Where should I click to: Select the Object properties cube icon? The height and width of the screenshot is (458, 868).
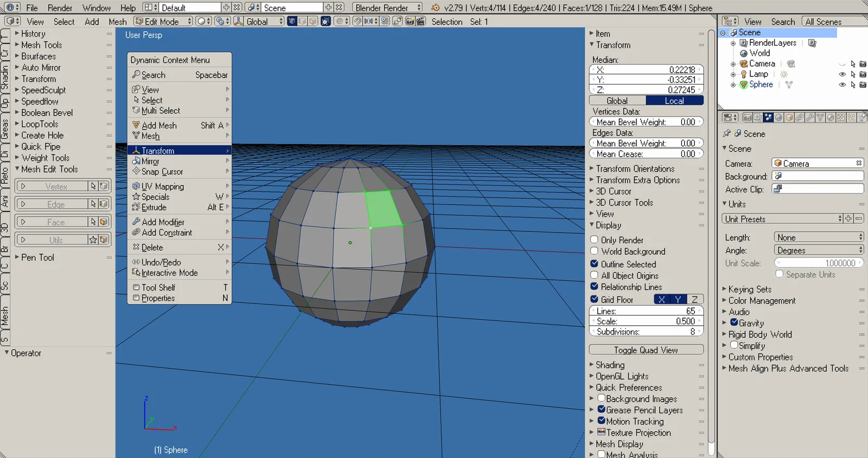coord(789,118)
